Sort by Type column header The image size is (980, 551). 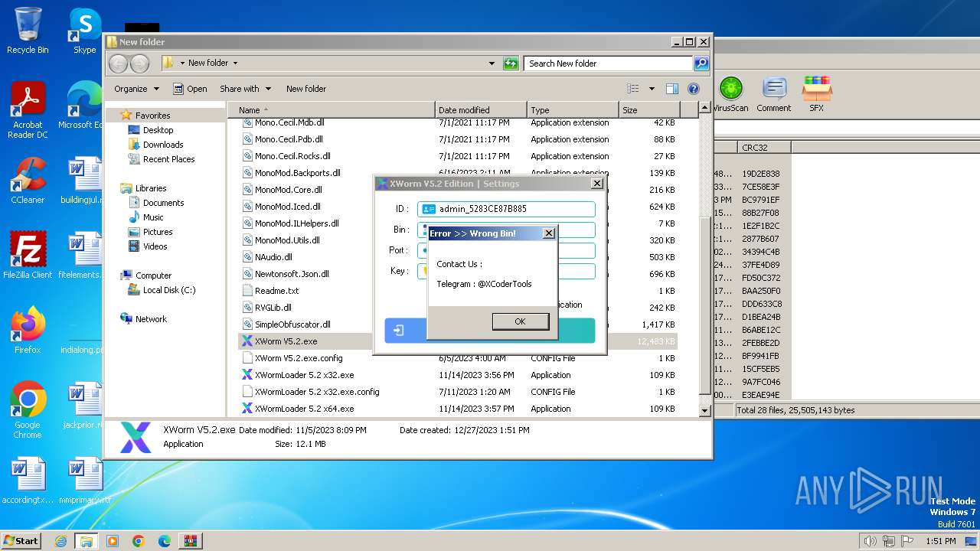573,110
